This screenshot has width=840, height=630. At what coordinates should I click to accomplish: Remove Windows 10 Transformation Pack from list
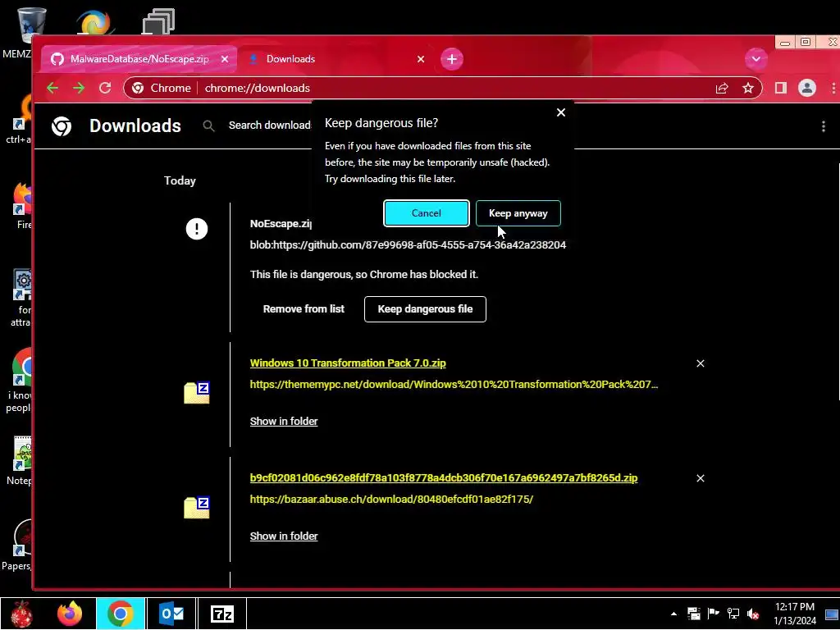pyautogui.click(x=701, y=363)
